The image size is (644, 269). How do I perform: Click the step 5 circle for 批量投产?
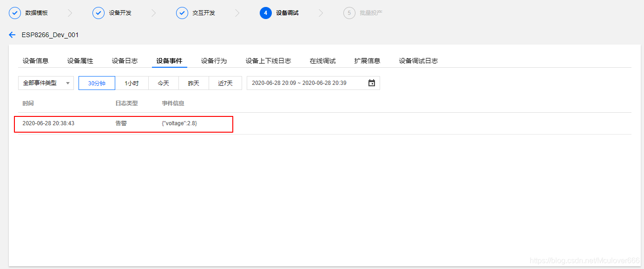point(349,13)
